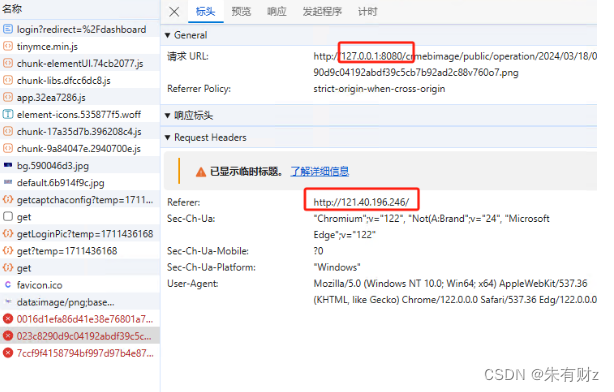
Task: Click red error icon beside 0016d1efa86d41e38e76801a7
Action: click(8, 319)
